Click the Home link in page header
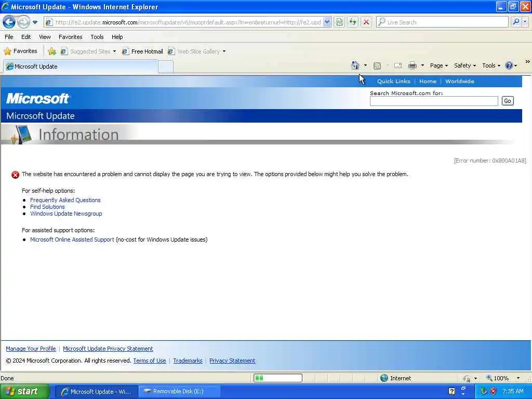 [x=428, y=82]
